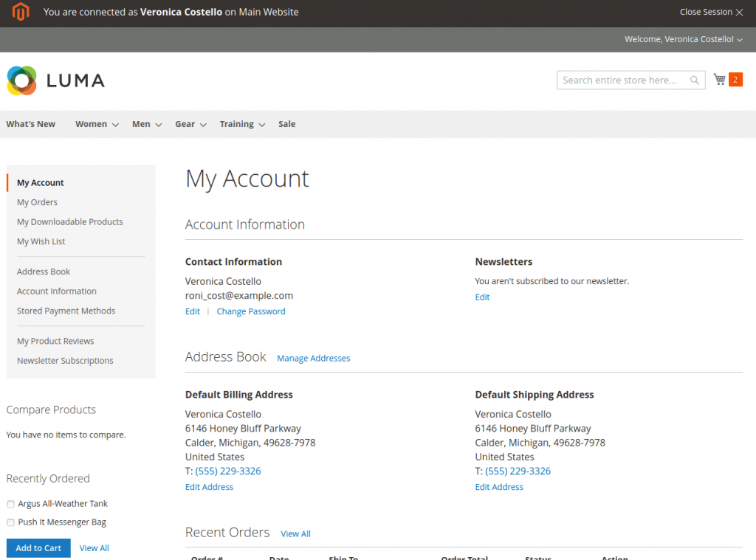The width and height of the screenshot is (756, 560).
Task: Open the Sale menu item
Action: 287,124
